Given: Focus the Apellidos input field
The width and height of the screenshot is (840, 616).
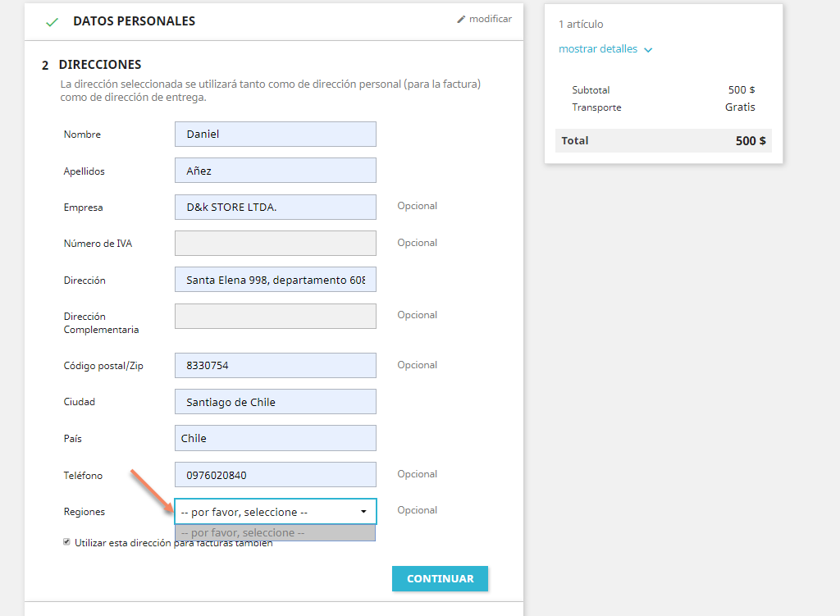Looking at the screenshot, I should click(275, 171).
